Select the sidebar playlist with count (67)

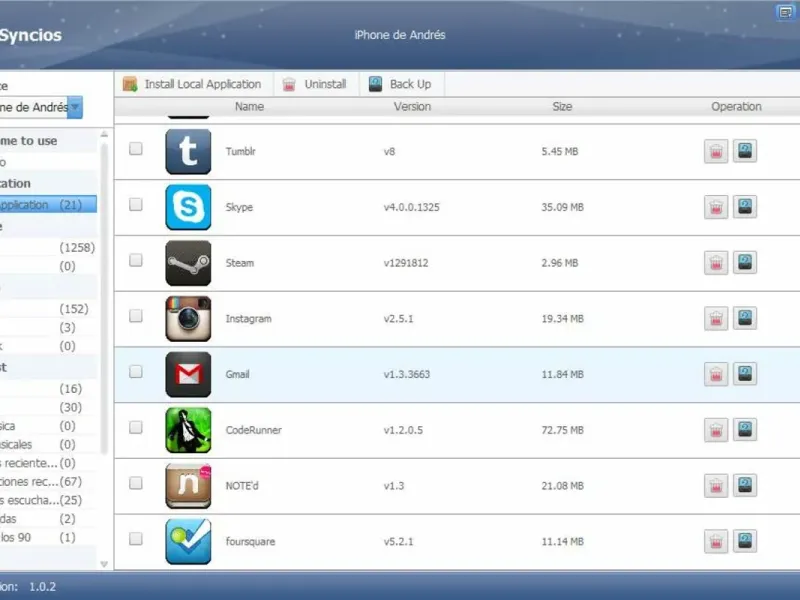coord(48,482)
